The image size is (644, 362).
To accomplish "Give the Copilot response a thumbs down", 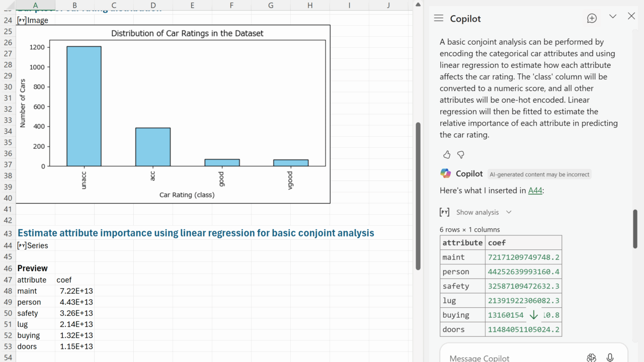I will tap(460, 154).
